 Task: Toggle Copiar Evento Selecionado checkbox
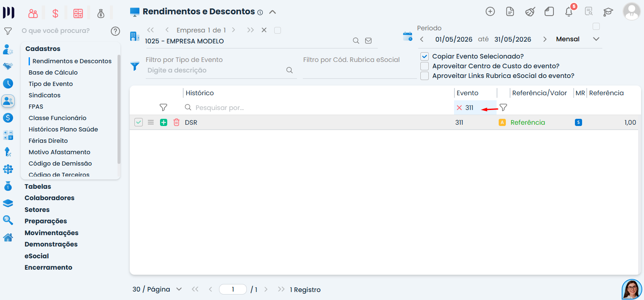point(425,56)
